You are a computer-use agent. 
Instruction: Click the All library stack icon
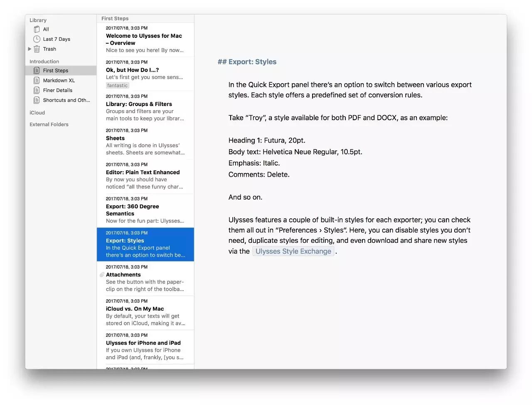pos(37,29)
